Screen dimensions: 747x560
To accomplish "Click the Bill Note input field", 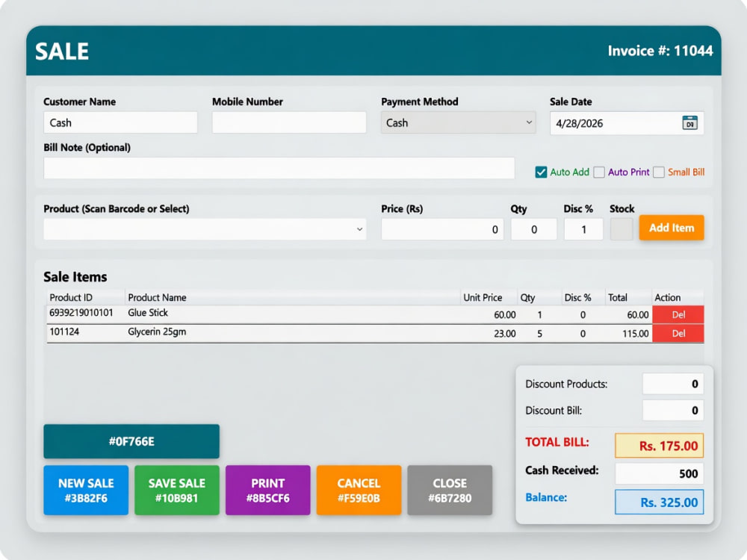I will pos(279,168).
